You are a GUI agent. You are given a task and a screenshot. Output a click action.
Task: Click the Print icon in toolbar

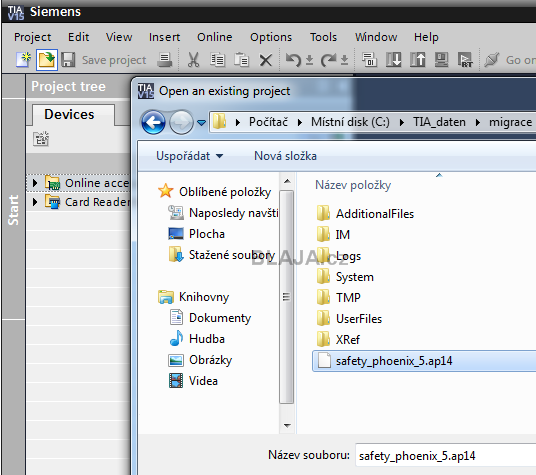point(165,60)
